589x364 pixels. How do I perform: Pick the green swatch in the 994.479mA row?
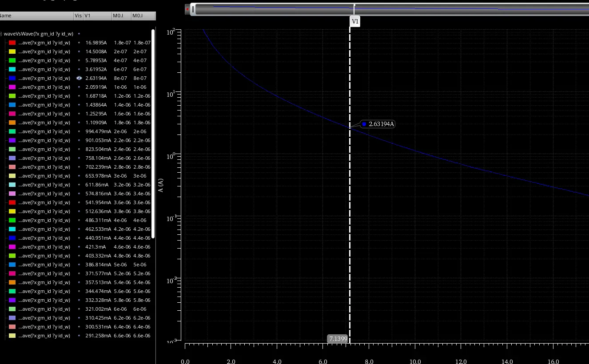(12, 131)
